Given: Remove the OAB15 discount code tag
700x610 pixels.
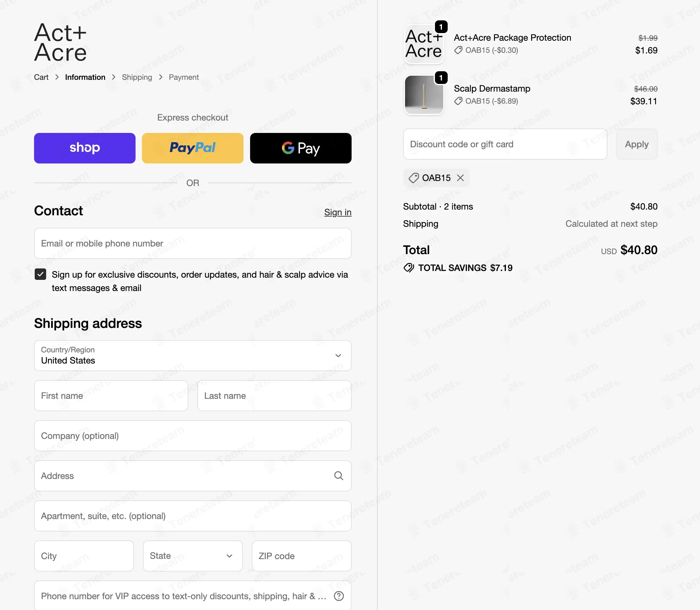Looking at the screenshot, I should pos(460,178).
